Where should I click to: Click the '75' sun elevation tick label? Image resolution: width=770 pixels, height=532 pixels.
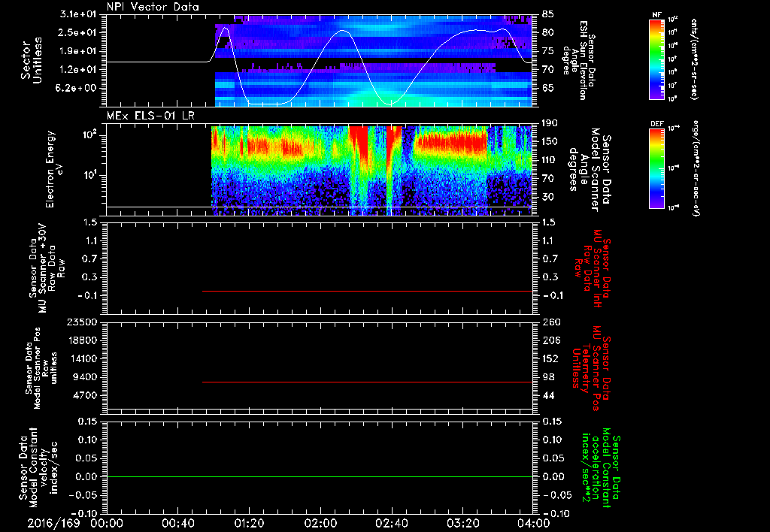[x=548, y=51]
